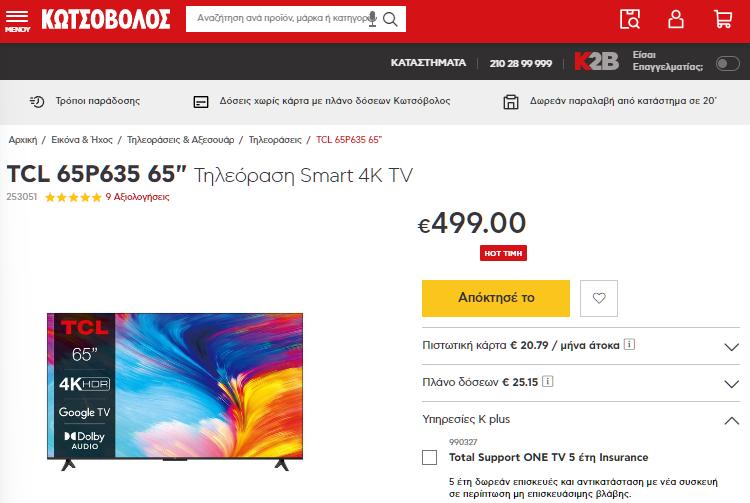Add product to wishlist with heart icon

coord(599,298)
